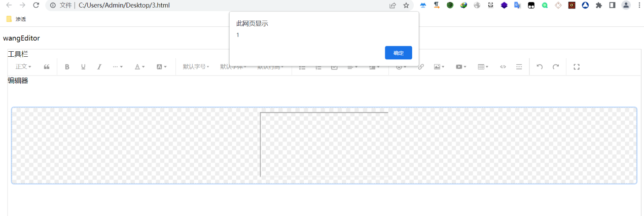Insert a divider line from the toolbar
The image size is (644, 216).
[x=519, y=66]
